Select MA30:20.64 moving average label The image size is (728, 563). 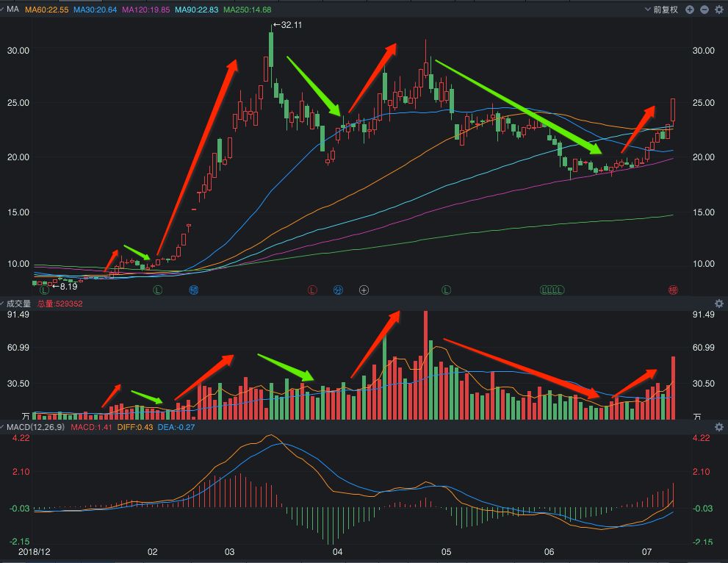pyautogui.click(x=95, y=10)
